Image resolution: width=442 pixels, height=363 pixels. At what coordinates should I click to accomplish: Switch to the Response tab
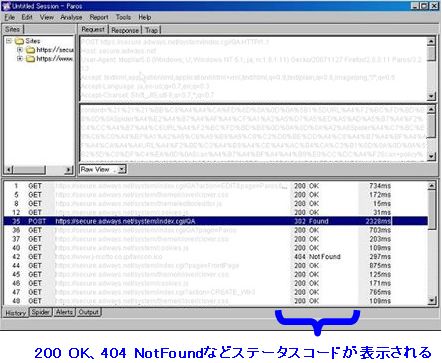tap(125, 30)
